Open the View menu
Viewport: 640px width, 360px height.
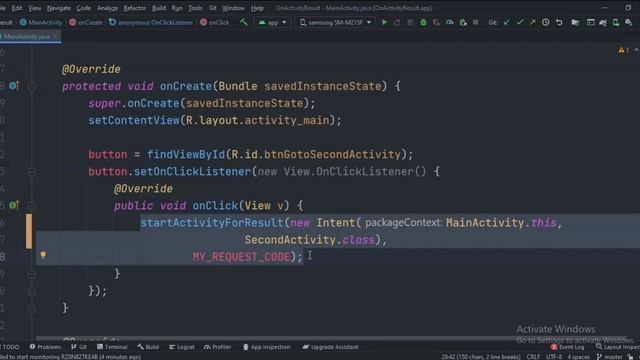click(35, 8)
